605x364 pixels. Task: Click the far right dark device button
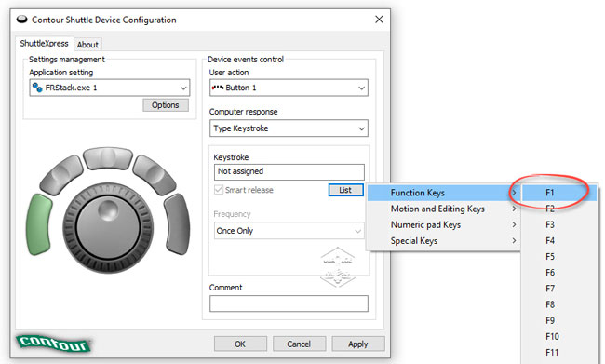click(178, 224)
